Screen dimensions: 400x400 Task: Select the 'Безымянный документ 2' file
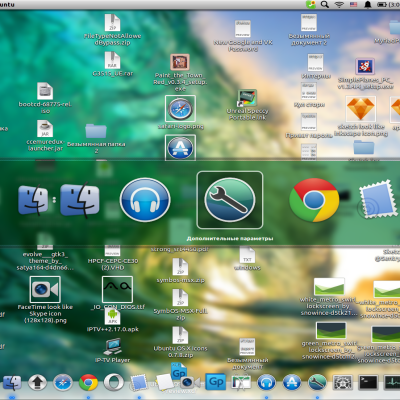[x=309, y=30]
